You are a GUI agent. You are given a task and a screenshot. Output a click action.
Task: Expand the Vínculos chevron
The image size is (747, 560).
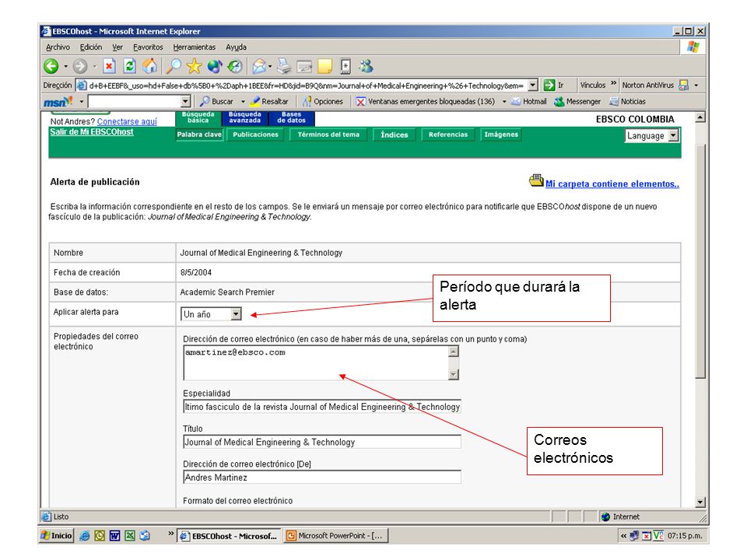(614, 83)
